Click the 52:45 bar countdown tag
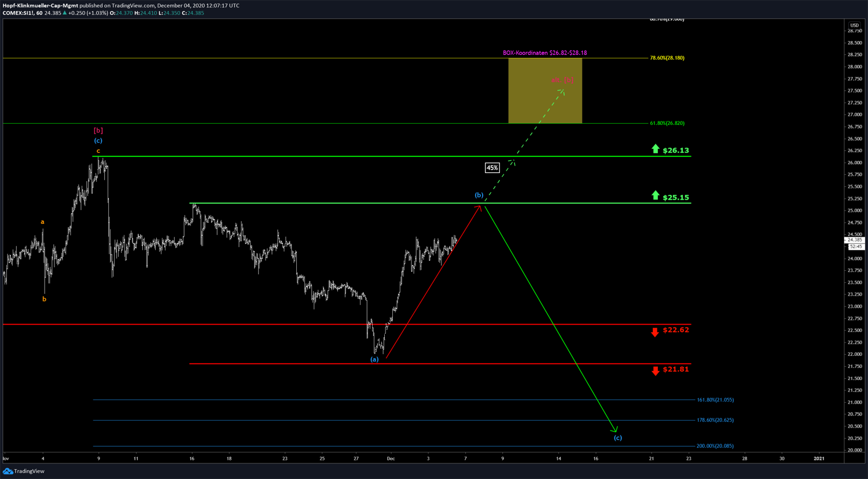This screenshot has width=868, height=479. tap(855, 246)
